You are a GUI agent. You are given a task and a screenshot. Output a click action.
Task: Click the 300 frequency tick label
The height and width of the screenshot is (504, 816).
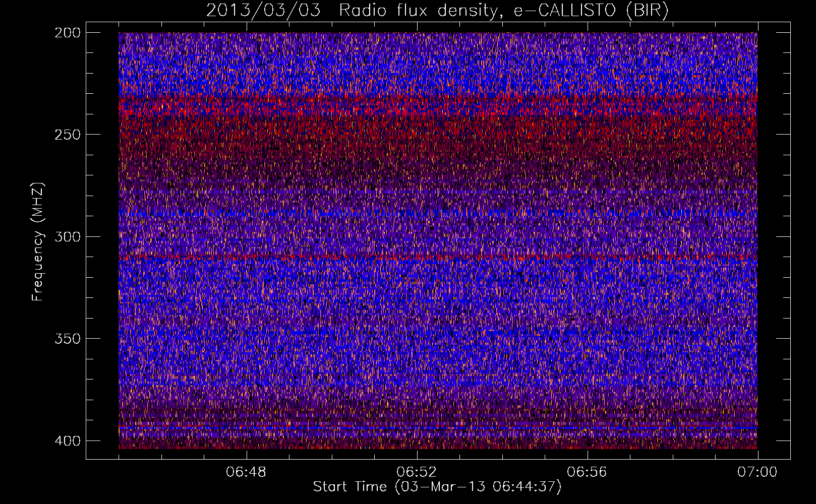click(67, 236)
